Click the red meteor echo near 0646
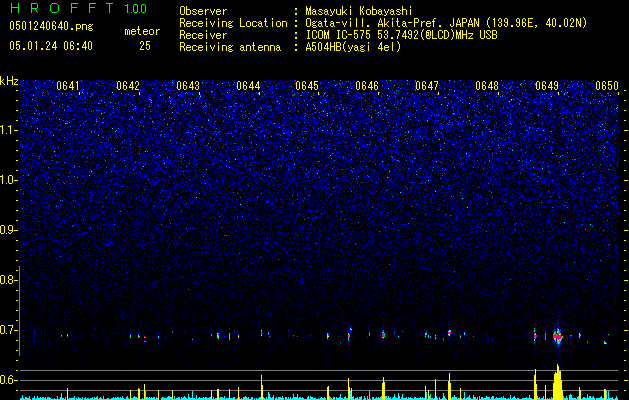The image size is (629, 400). (x=383, y=335)
